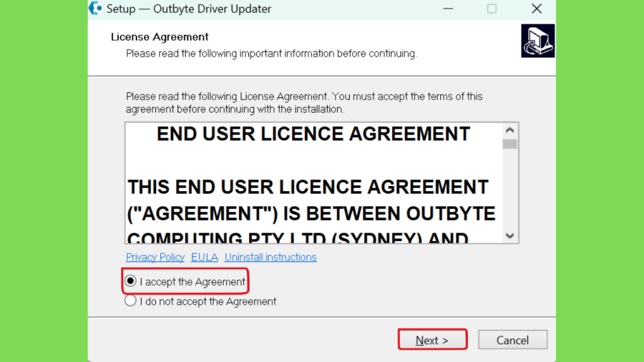Screen dimensions: 644x362
Task: Open the Privacy Policy link
Action: click(x=155, y=257)
